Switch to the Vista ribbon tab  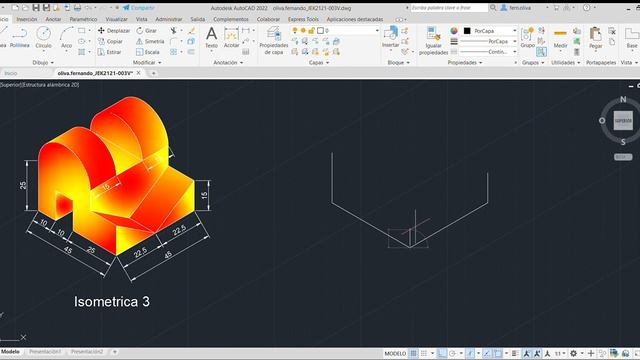[x=142, y=19]
